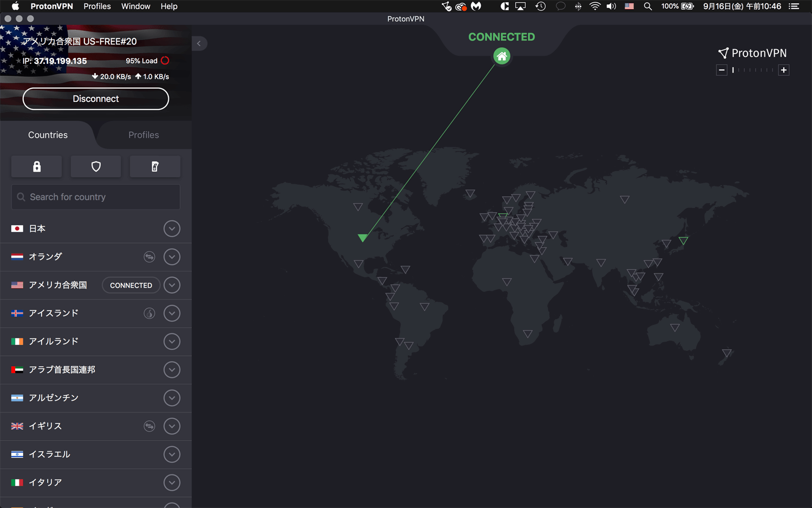Viewport: 812px width, 508px height.
Task: Zoom in the map with plus button
Action: coord(783,70)
